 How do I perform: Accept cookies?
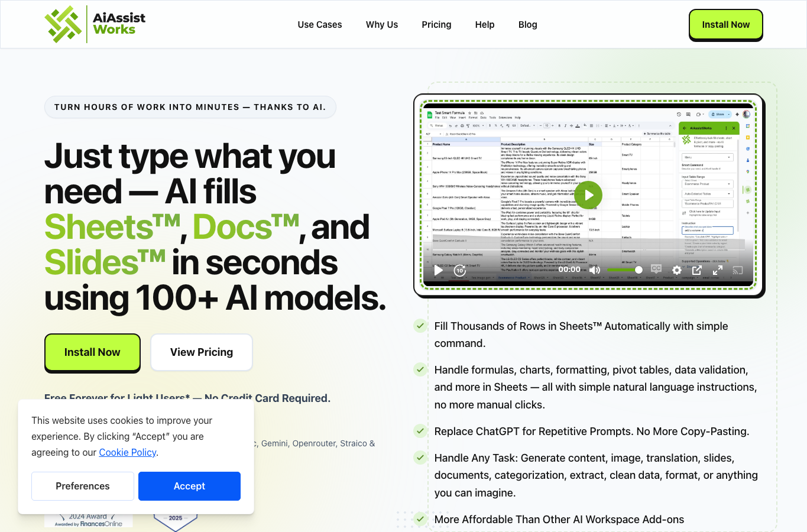(x=189, y=486)
